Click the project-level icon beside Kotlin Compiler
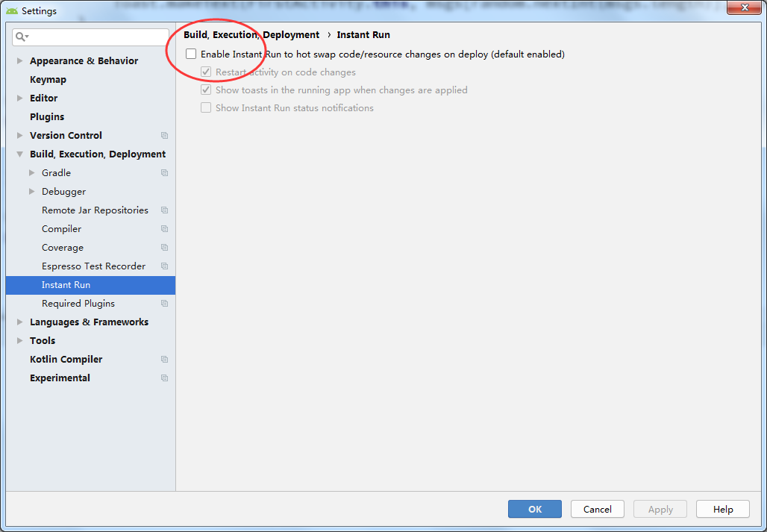Screen dimensions: 767x532 tap(165, 360)
